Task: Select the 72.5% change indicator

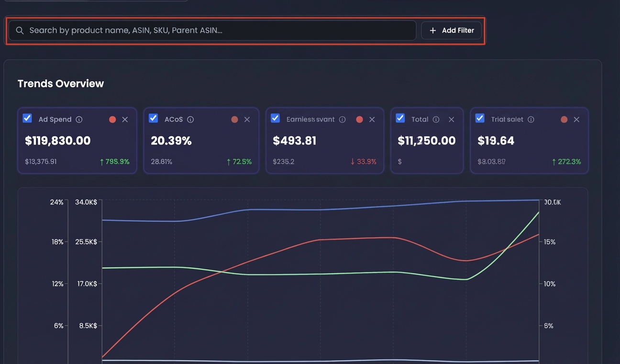Action: [239, 162]
